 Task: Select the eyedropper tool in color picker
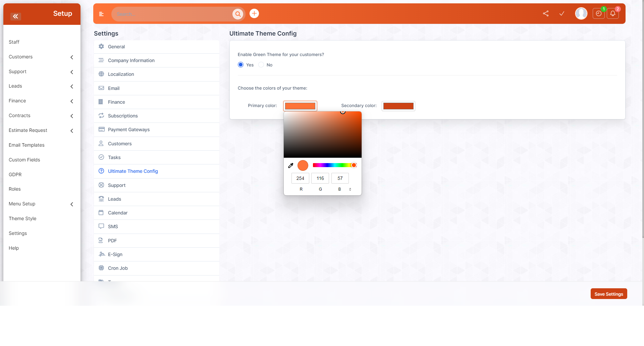291,165
